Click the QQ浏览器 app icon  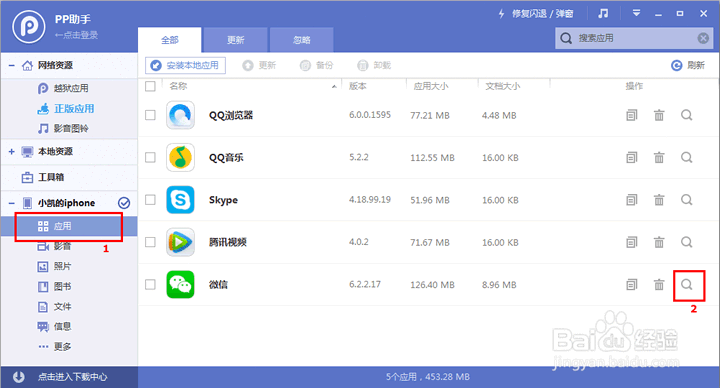(x=180, y=115)
